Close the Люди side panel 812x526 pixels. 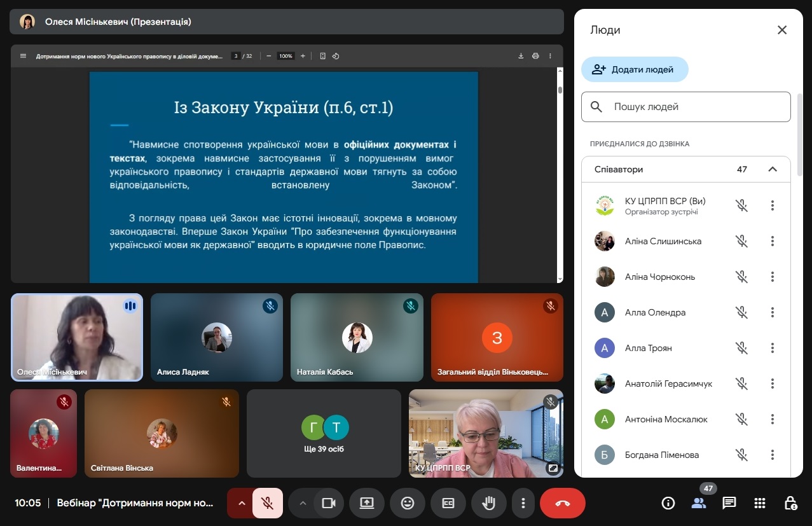[782, 30]
